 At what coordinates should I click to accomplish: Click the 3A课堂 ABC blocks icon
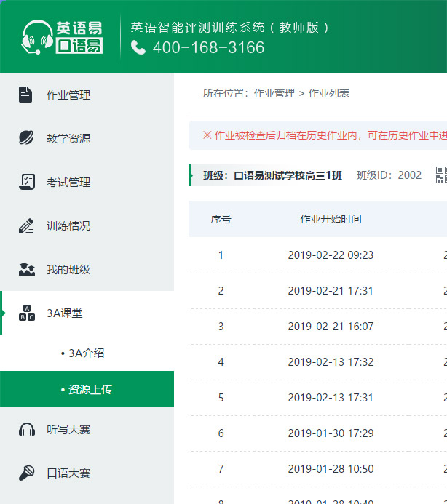26,313
